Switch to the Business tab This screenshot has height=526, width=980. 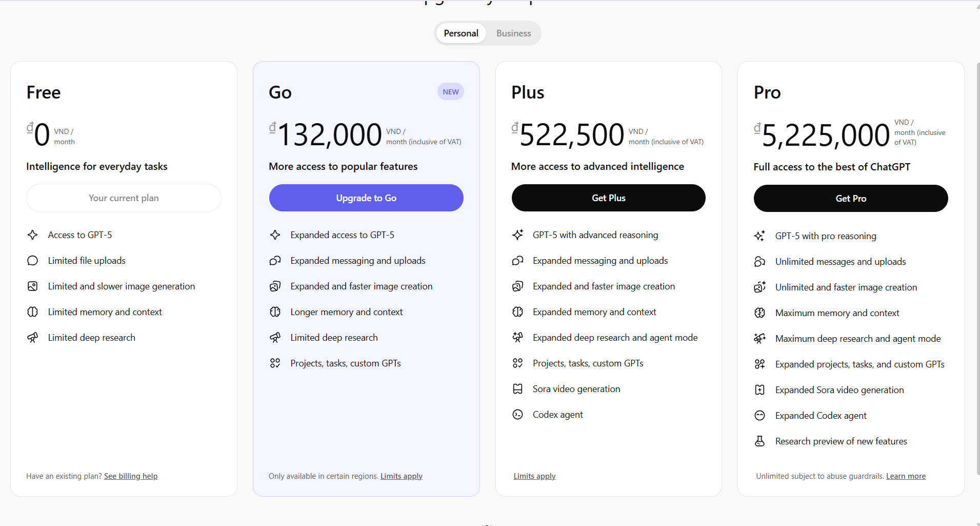[513, 33]
